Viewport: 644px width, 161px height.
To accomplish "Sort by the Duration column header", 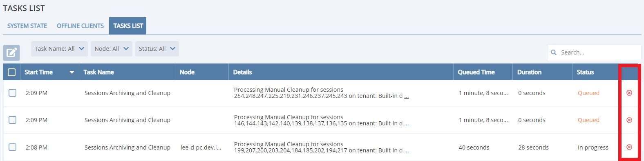I will (x=530, y=72).
